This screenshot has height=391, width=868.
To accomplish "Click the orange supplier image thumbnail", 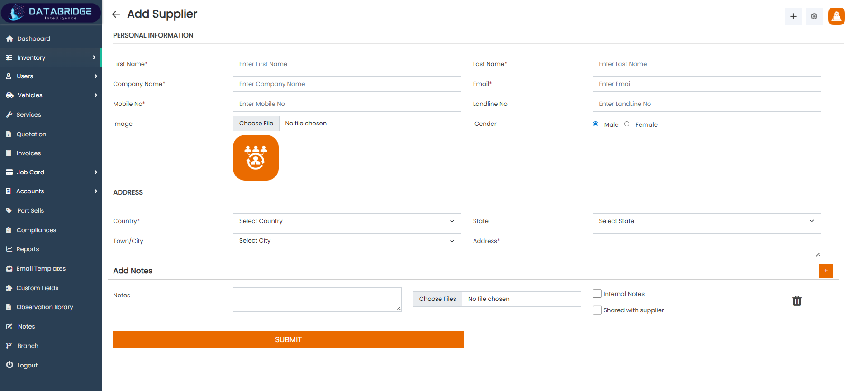I will pos(256,158).
